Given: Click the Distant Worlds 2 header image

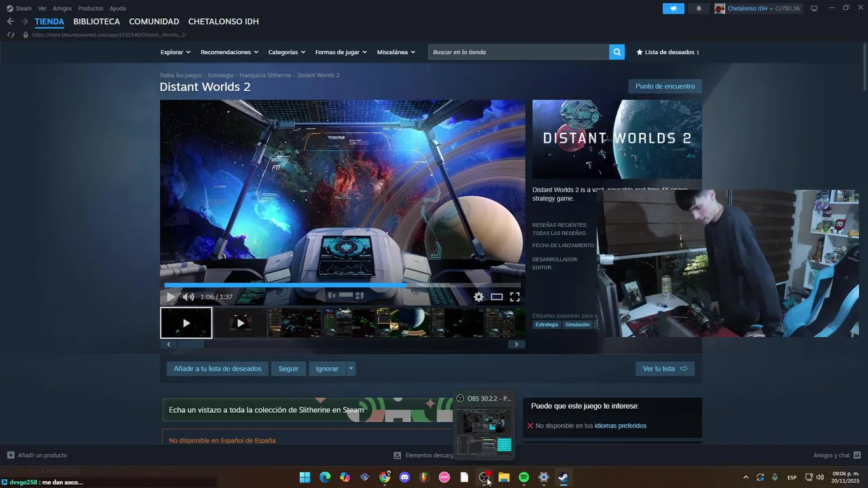Looking at the screenshot, I should pos(617,139).
